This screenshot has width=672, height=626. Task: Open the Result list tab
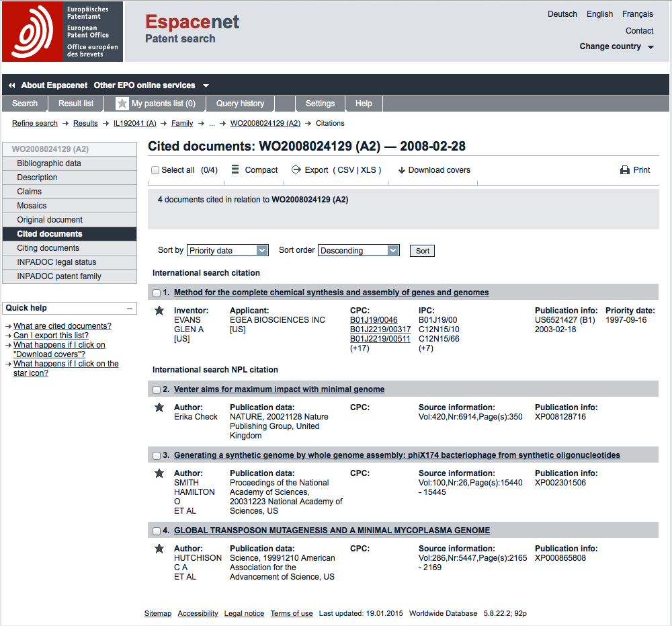pyautogui.click(x=76, y=104)
